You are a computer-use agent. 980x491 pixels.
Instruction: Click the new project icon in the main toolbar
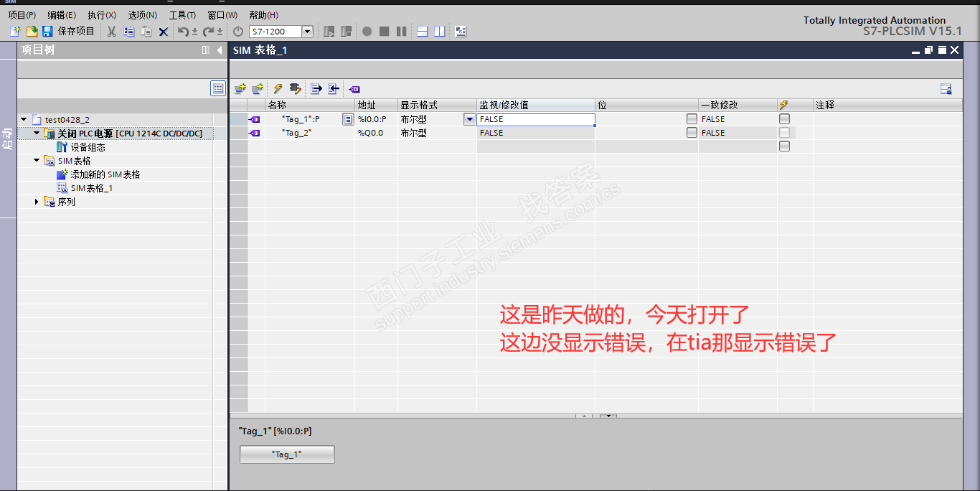tap(16, 31)
